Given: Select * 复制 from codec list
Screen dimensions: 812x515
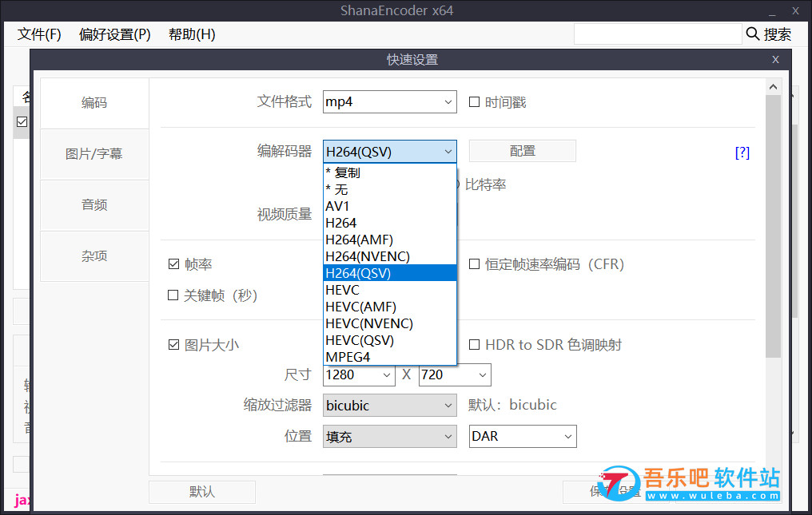Looking at the screenshot, I should (x=389, y=173).
